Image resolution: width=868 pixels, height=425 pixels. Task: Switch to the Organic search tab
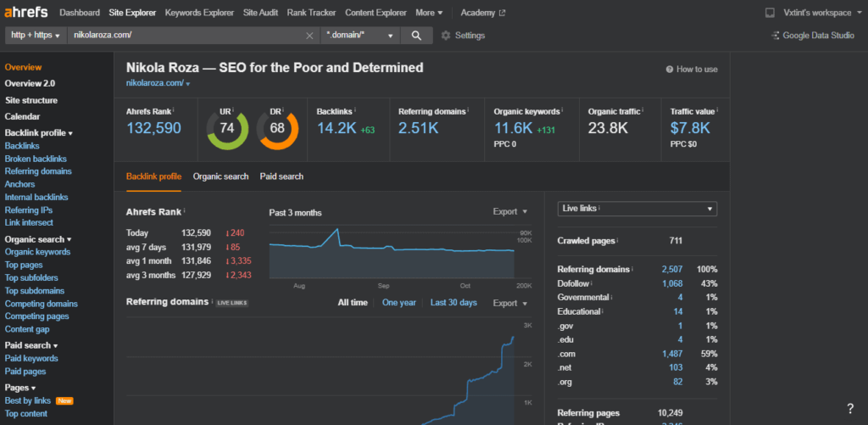220,176
